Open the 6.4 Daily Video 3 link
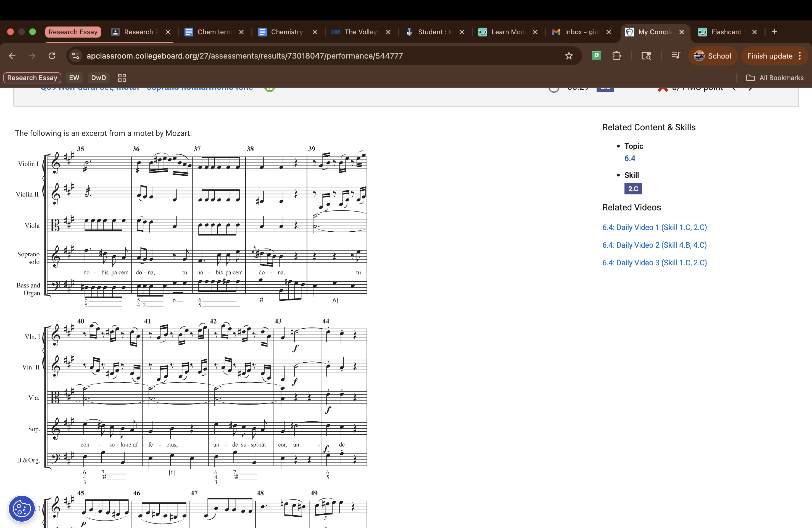Viewport: 812px width, 528px height. pyautogui.click(x=654, y=263)
